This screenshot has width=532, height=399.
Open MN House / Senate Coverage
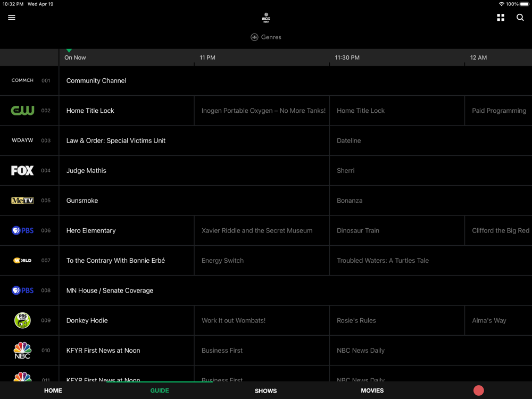(x=295, y=290)
